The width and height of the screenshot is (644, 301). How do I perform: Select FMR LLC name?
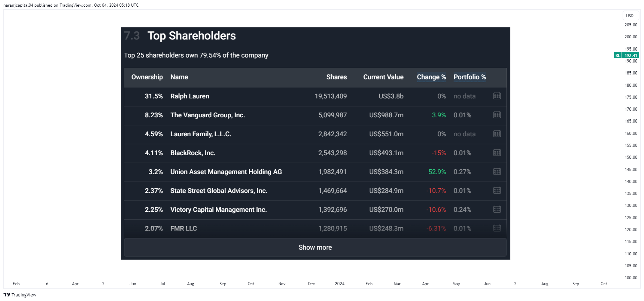184,229
